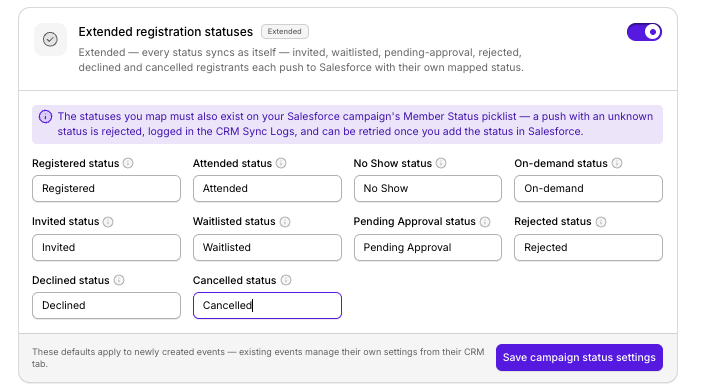Focus the On-demand status input field
Viewport: 704px width, 391px height.
coord(588,189)
